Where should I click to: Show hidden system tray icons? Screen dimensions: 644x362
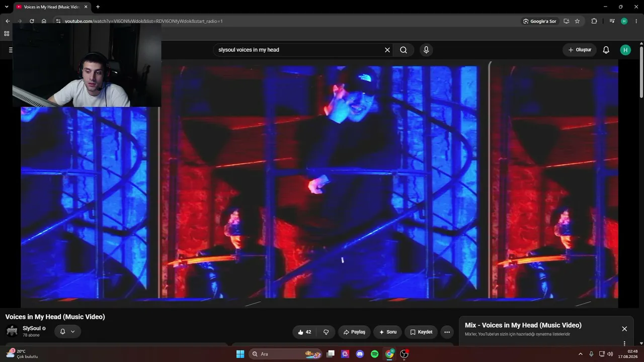pos(580,354)
